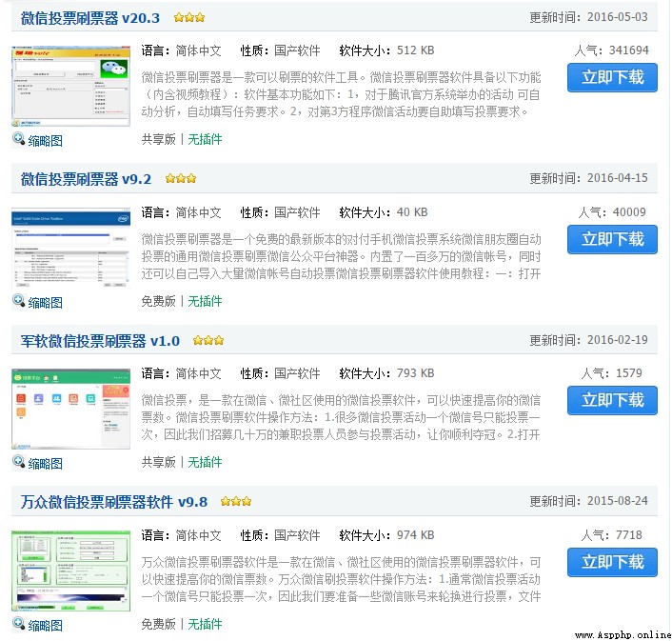Click description text of 万众微信投票刷票器软件 v9.8

(341, 579)
